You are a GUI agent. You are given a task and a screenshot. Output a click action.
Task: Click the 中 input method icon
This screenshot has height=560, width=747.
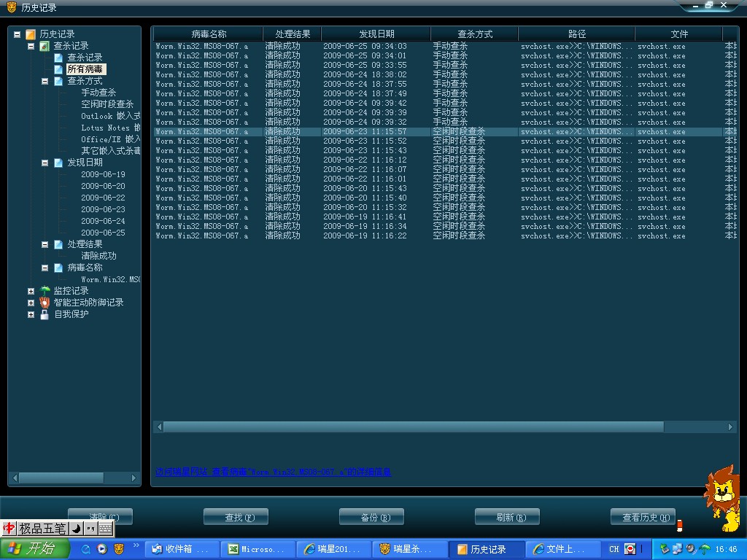pos(9,528)
